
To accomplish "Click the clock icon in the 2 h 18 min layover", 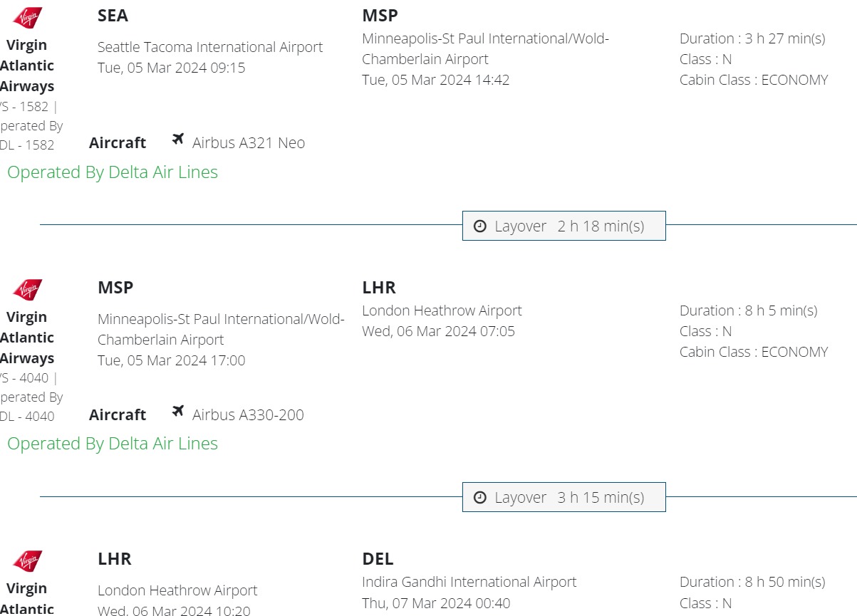I will [x=480, y=226].
